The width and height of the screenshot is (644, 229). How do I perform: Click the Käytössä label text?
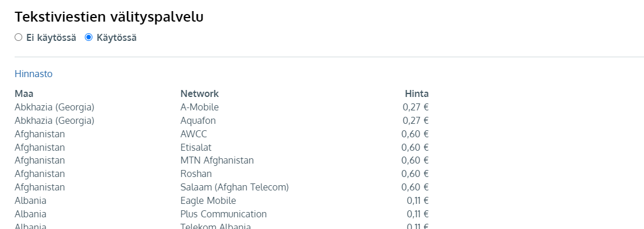(x=116, y=38)
